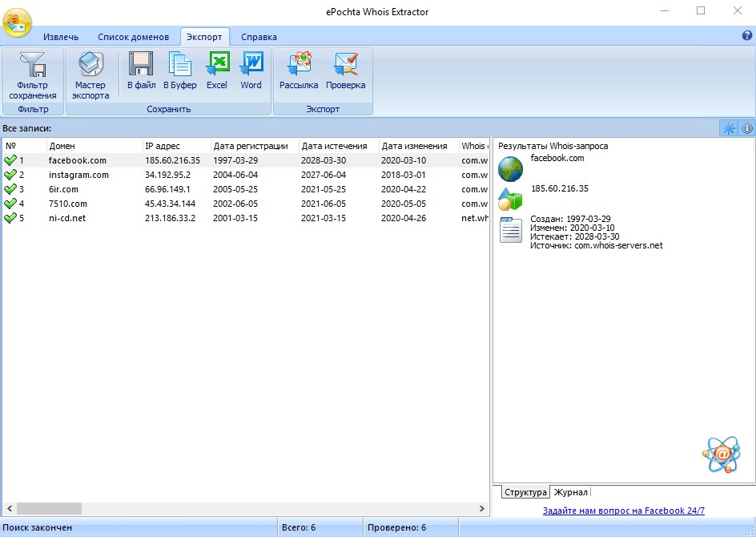Export the list to Word
The image size is (756, 537).
coord(251,71)
